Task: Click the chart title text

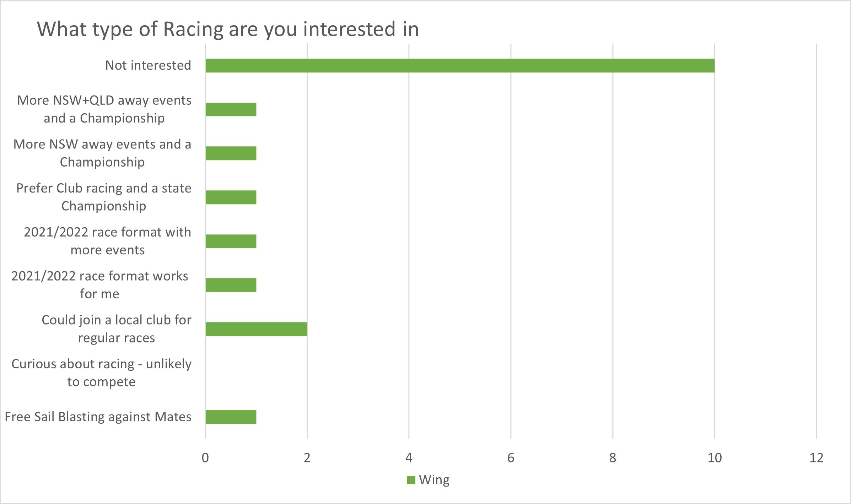Action: coord(228,29)
